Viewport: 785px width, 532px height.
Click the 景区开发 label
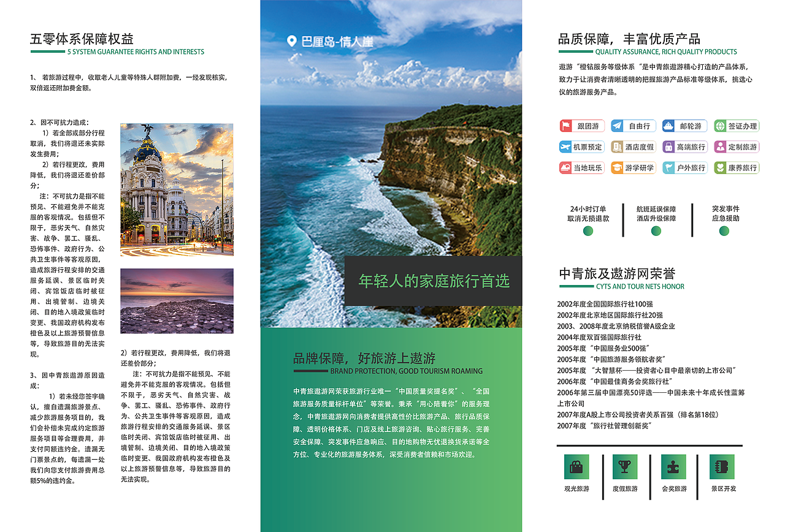coord(723,489)
